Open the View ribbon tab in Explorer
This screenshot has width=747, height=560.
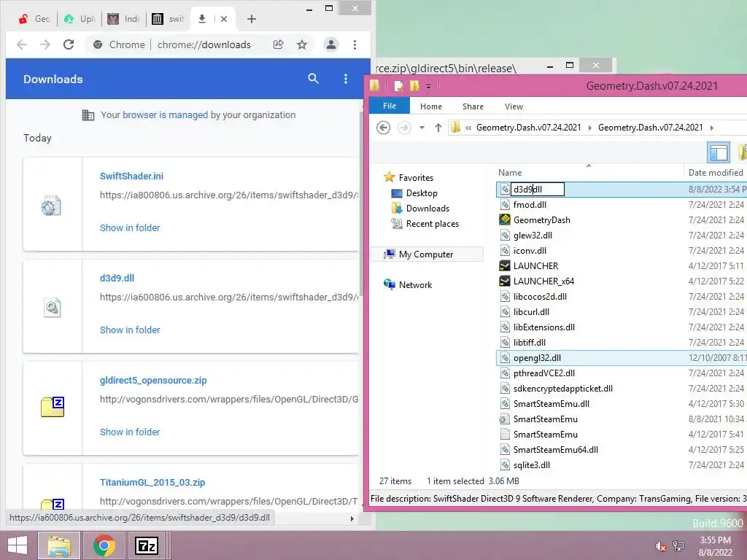coord(514,106)
